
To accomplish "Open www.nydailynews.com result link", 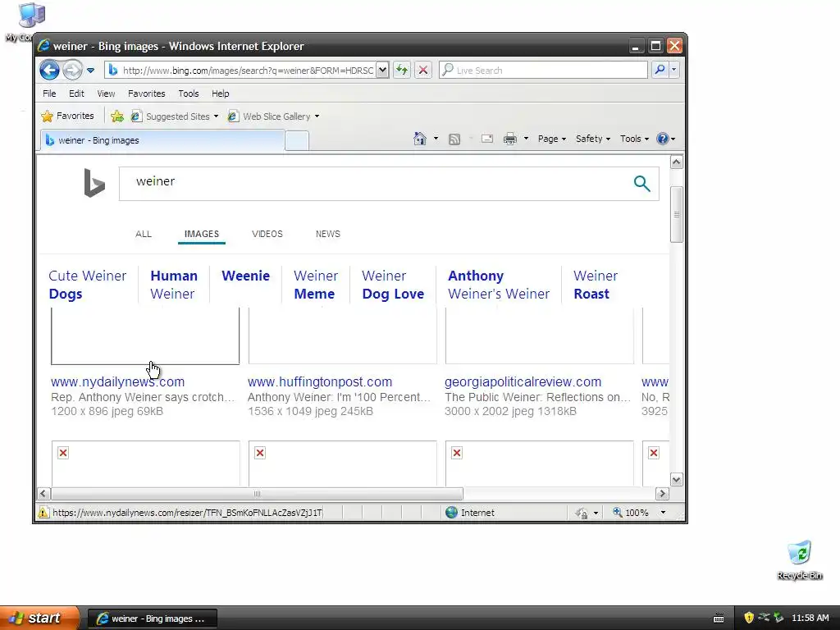I will click(117, 382).
